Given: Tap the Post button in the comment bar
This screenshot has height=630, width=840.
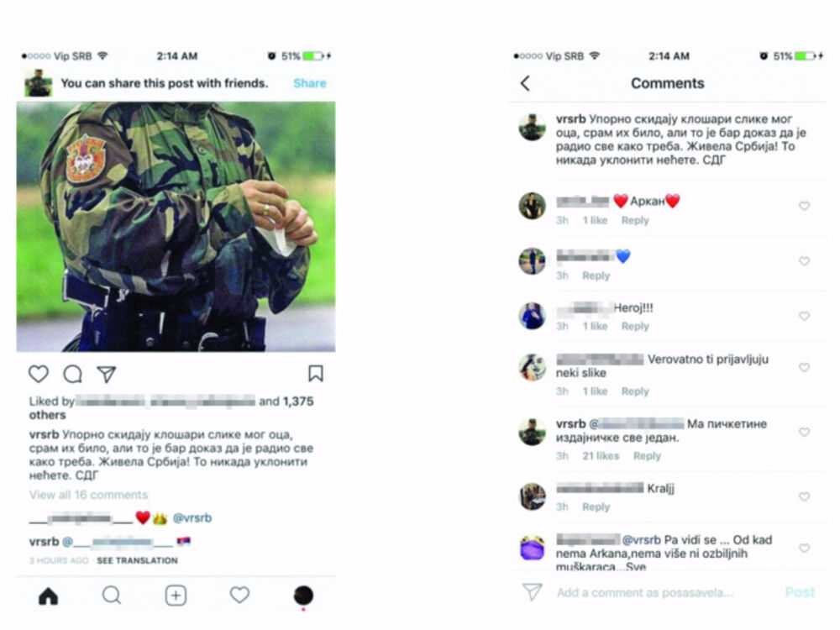Looking at the screenshot, I should 800,592.
